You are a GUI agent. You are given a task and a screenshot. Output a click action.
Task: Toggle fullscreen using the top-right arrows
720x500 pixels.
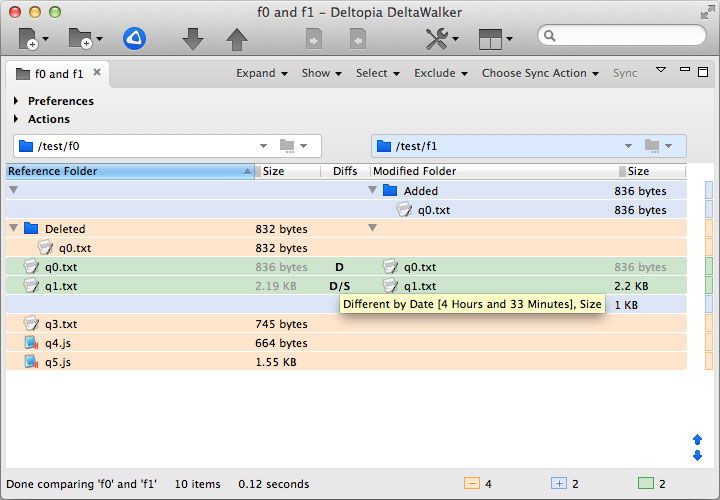708,12
